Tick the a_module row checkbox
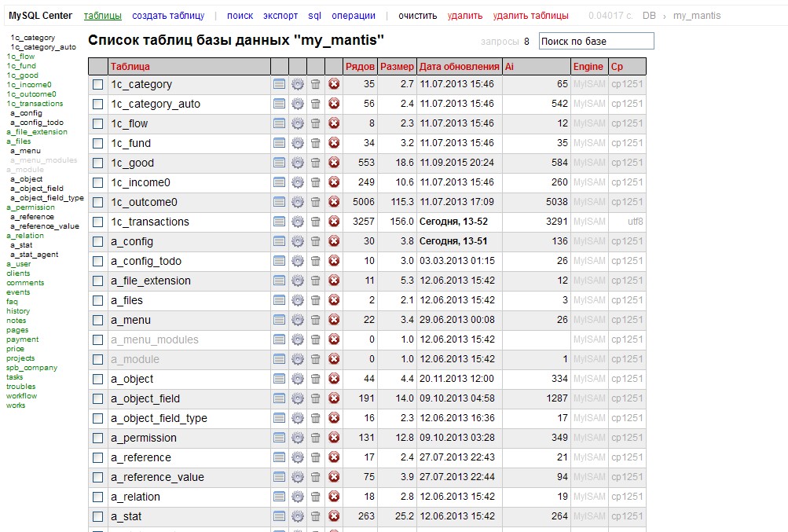Viewport: 788px width, 532px height. 98,360
